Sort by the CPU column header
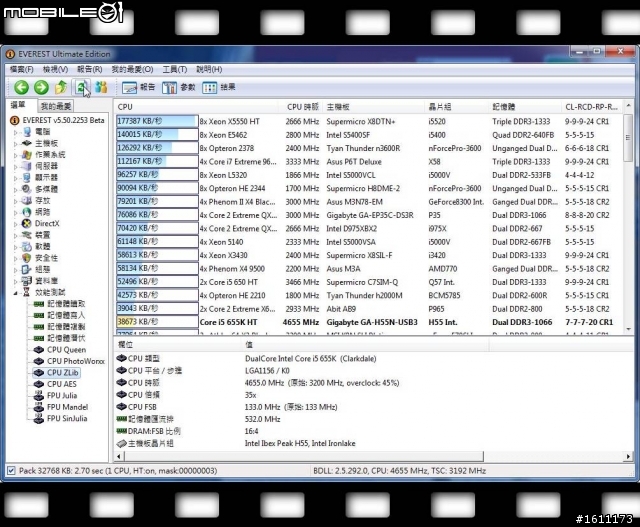The image size is (640, 527). tap(197, 107)
